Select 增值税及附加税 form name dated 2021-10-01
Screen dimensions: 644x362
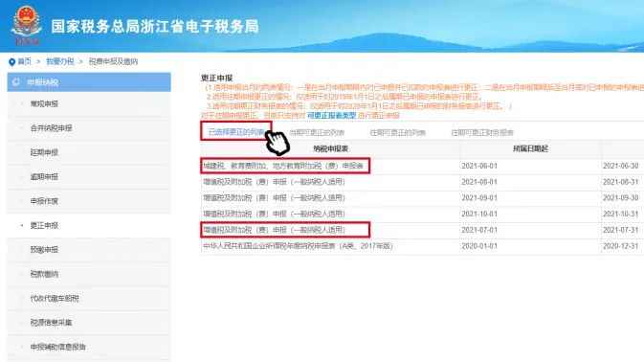pos(274,214)
